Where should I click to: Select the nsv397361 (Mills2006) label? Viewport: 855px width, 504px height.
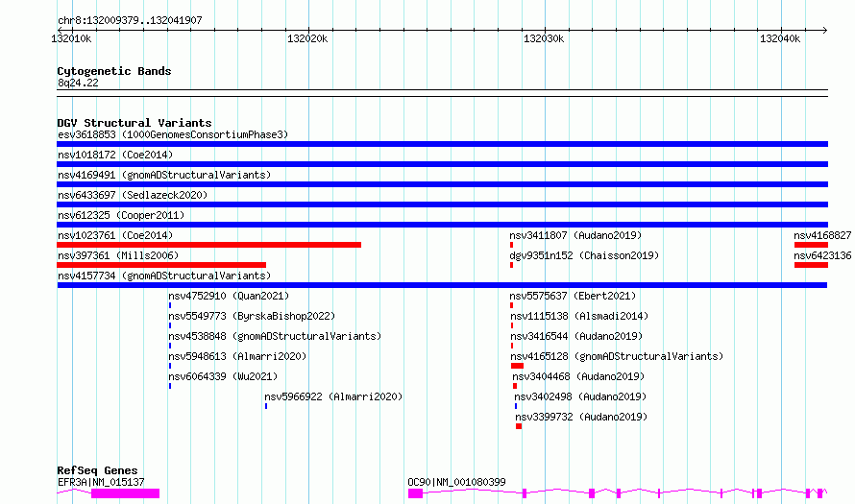point(118,255)
